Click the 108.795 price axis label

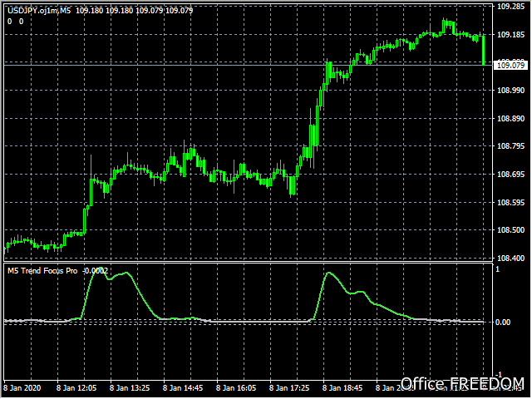click(510, 146)
